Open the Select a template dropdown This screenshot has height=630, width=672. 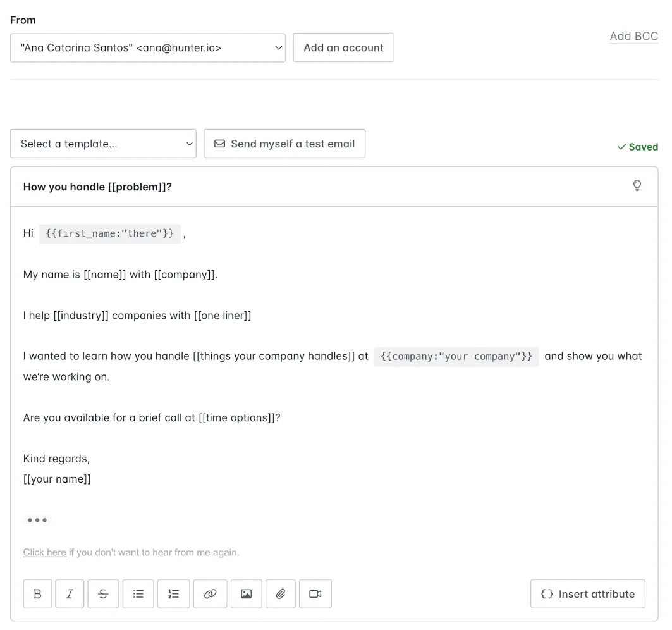click(x=103, y=144)
